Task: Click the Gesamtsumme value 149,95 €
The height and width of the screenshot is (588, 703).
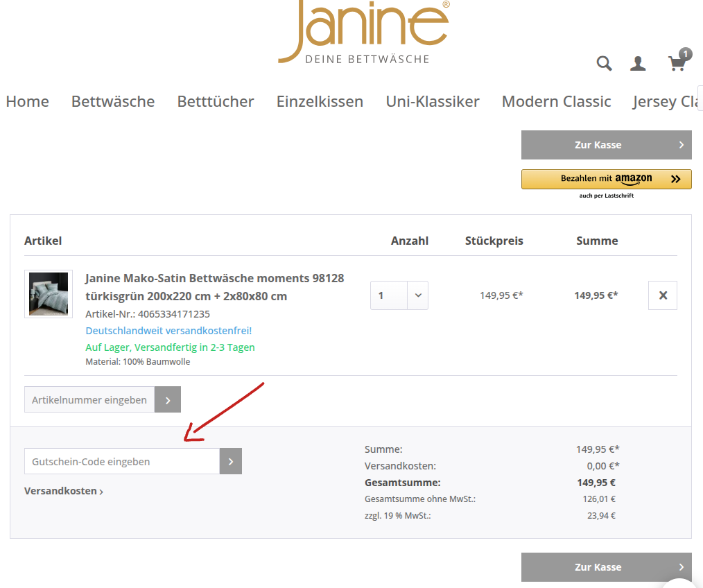Action: click(x=596, y=483)
